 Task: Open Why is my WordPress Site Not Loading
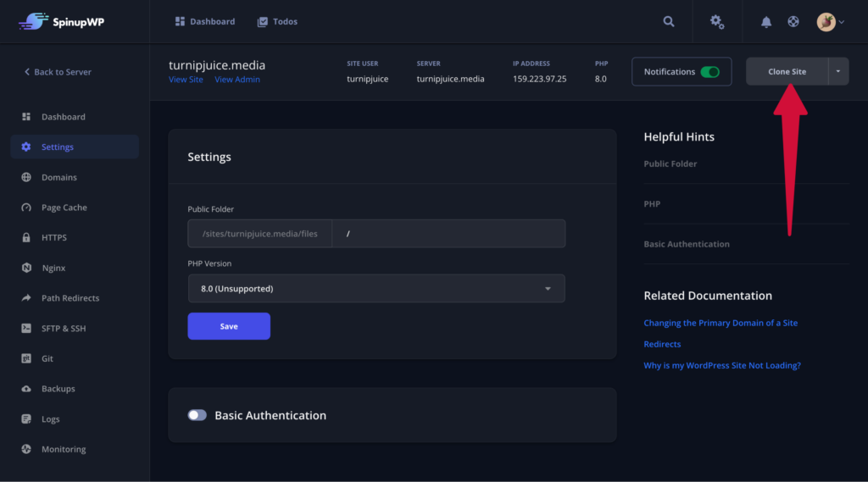tap(722, 365)
